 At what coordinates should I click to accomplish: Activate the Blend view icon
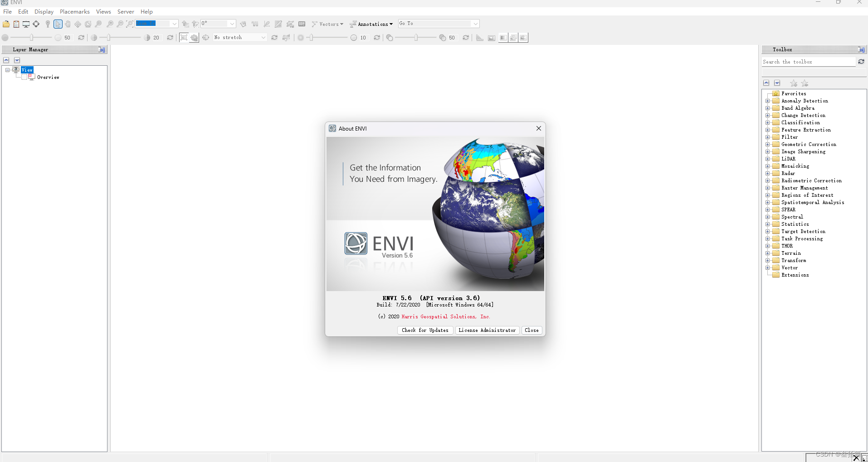coord(503,38)
